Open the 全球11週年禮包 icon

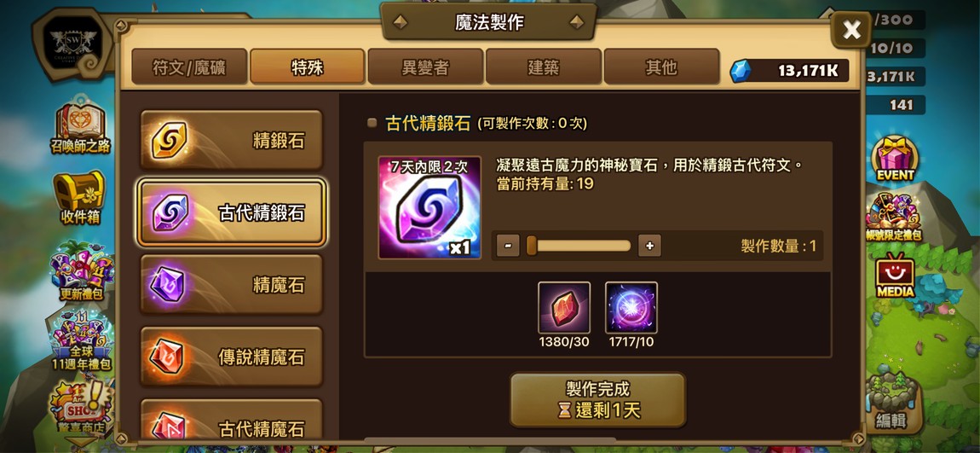(x=81, y=341)
